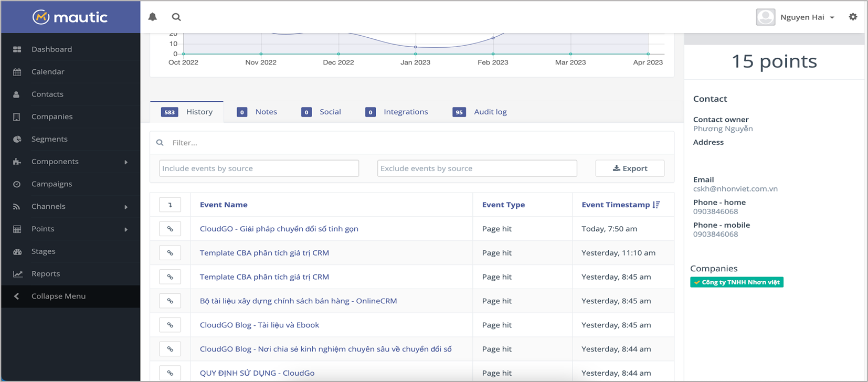The width and height of the screenshot is (868, 382).
Task: Open Contacts in the sidebar
Action: pyautogui.click(x=47, y=94)
